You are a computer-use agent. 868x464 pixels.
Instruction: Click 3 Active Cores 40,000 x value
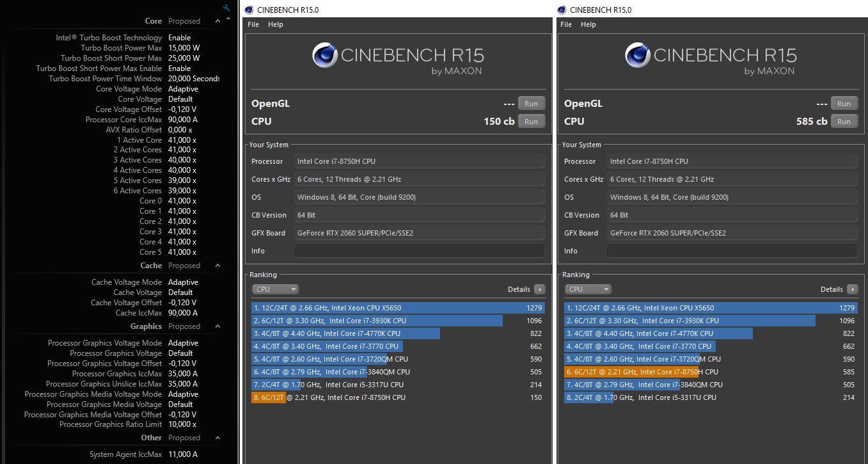tap(182, 160)
